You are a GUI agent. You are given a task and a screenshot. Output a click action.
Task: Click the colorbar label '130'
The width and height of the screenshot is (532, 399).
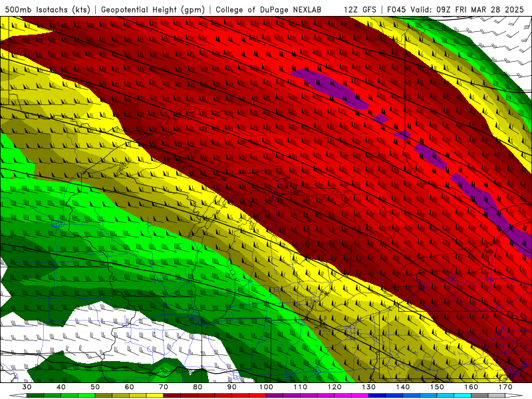click(369, 387)
